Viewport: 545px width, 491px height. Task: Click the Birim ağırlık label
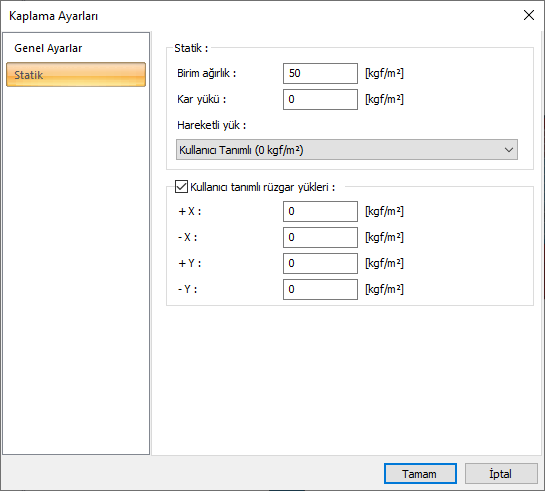(206, 73)
